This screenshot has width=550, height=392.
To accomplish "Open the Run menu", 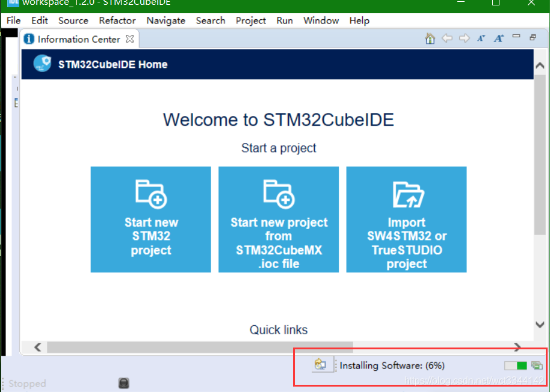I will point(285,20).
